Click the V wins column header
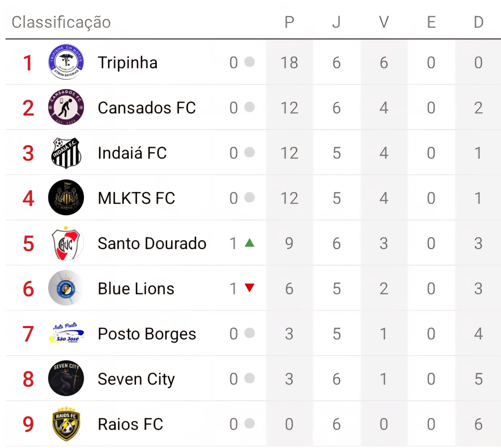Screen dimensions: 501x448 pos(384,22)
